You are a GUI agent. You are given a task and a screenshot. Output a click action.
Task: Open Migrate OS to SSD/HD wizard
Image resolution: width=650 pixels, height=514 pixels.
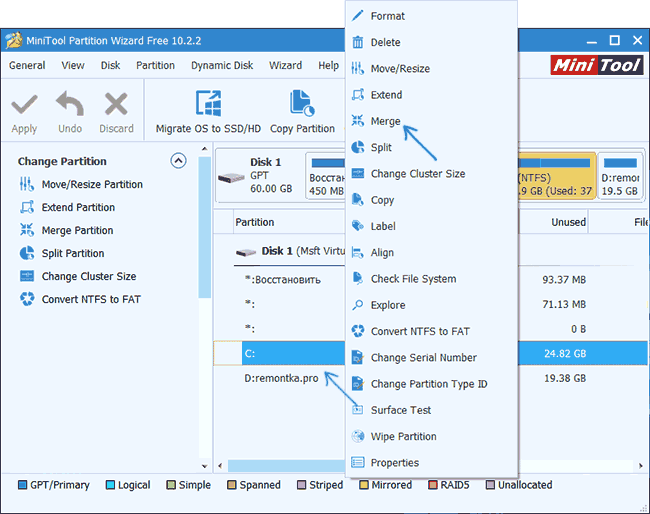coord(208,112)
